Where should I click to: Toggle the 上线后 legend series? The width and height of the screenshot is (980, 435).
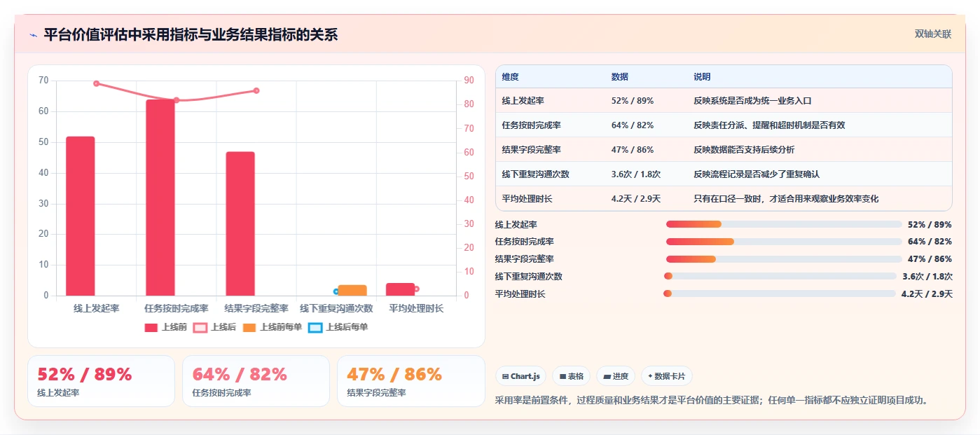click(215, 327)
